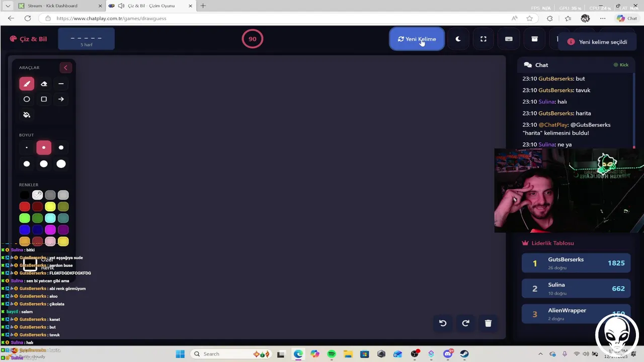Select the brush drawing tool
The height and width of the screenshot is (362, 644).
coord(27,83)
